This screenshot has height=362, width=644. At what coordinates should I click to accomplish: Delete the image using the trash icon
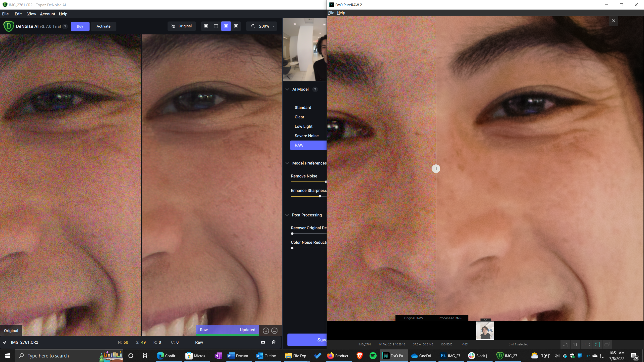click(x=273, y=342)
